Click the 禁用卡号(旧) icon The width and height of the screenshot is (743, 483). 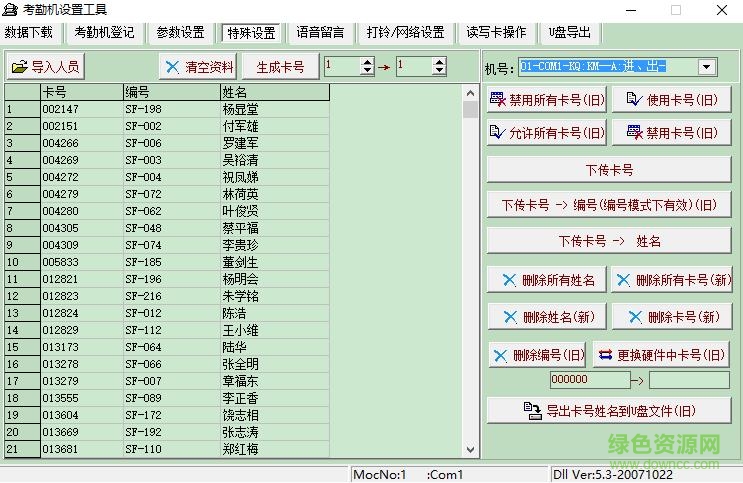click(x=634, y=132)
